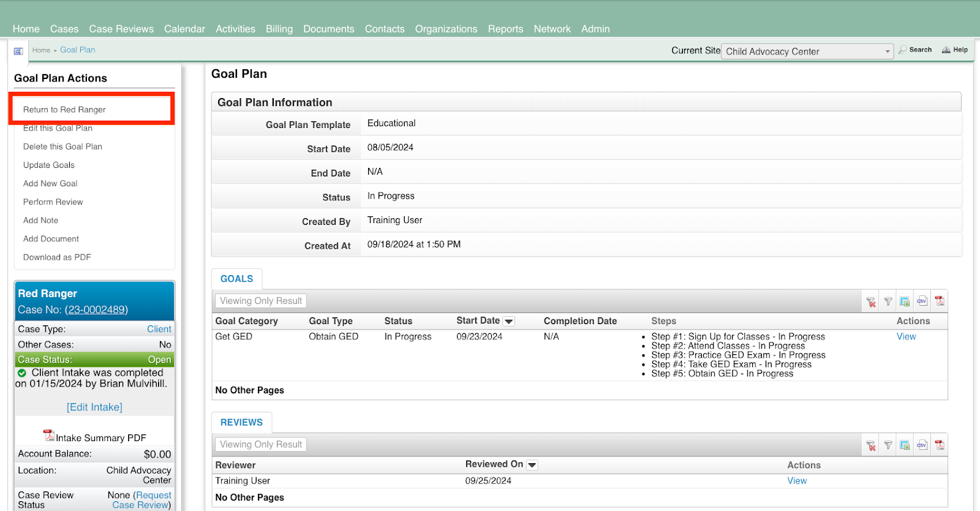Image resolution: width=980 pixels, height=511 pixels.
Task: Export Reviews table to Excel
Action: (905, 445)
